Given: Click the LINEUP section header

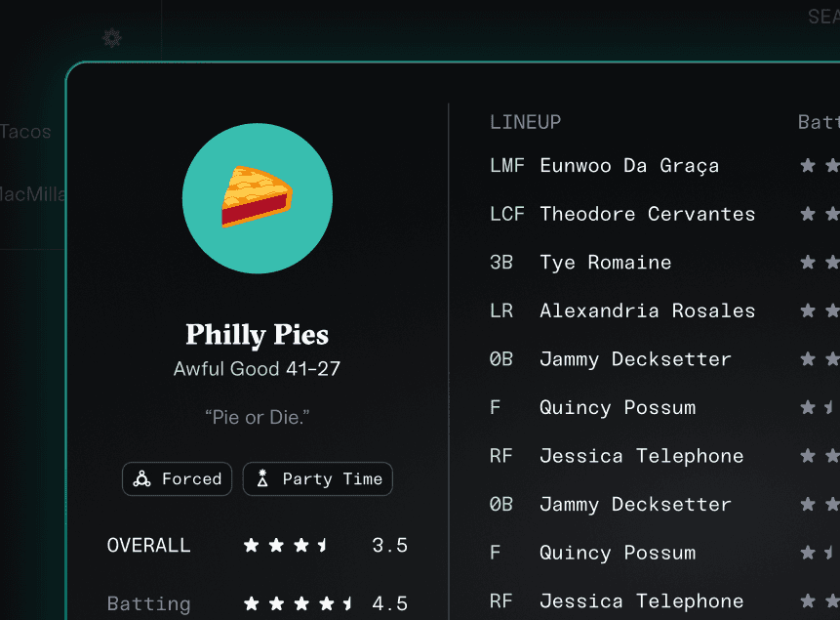Looking at the screenshot, I should coord(525,122).
